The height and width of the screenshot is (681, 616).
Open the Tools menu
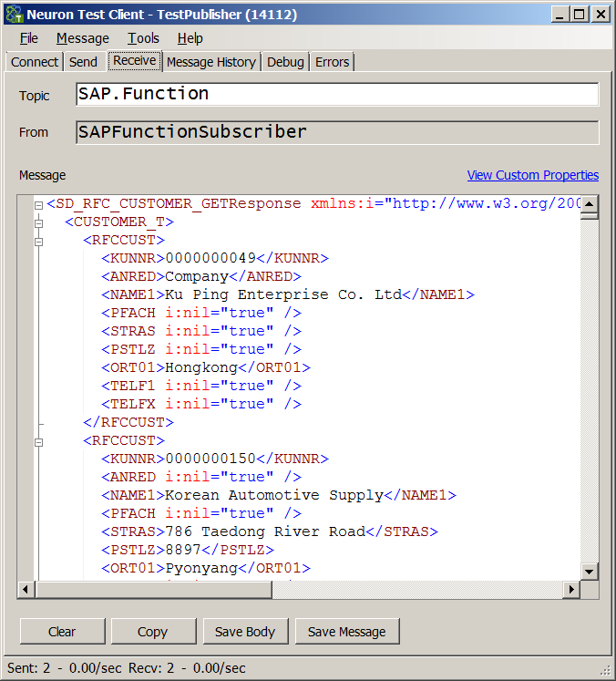click(x=143, y=38)
